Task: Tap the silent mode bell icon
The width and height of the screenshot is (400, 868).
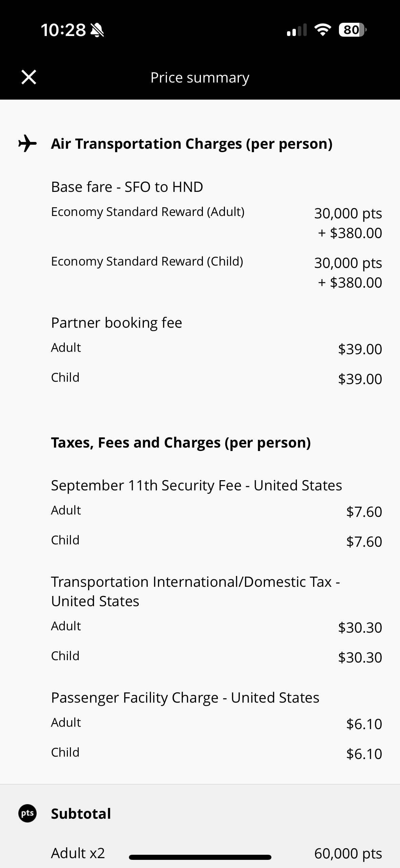Action: click(98, 30)
